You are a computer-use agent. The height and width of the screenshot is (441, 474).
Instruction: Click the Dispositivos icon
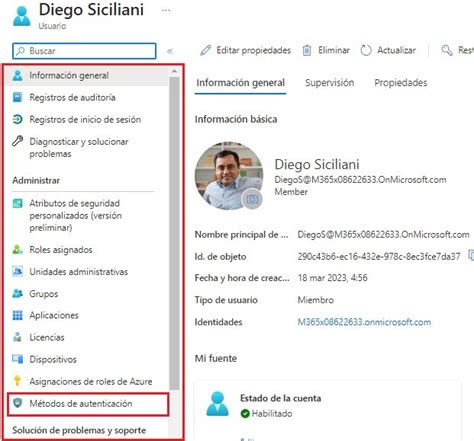(17, 359)
